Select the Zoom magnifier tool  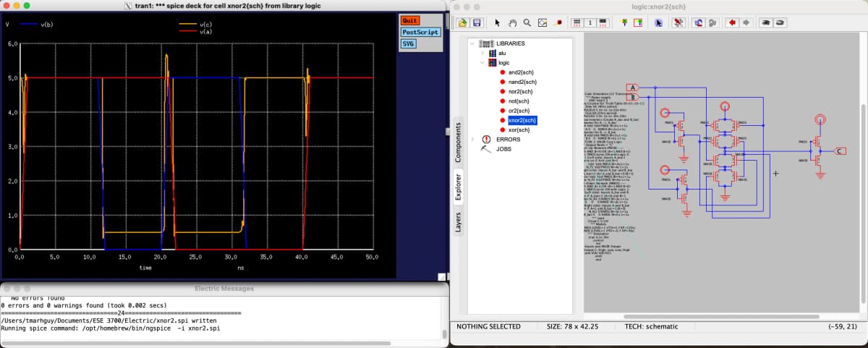(527, 22)
